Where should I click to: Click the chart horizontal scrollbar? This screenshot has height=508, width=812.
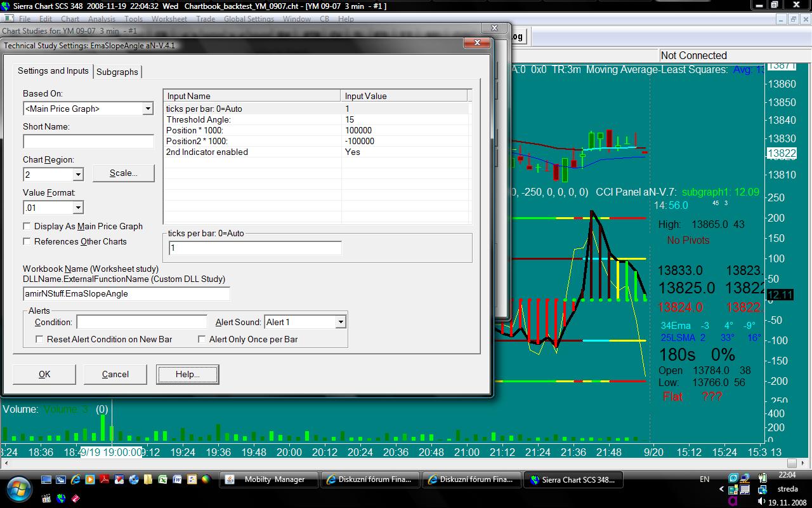click(x=381, y=463)
